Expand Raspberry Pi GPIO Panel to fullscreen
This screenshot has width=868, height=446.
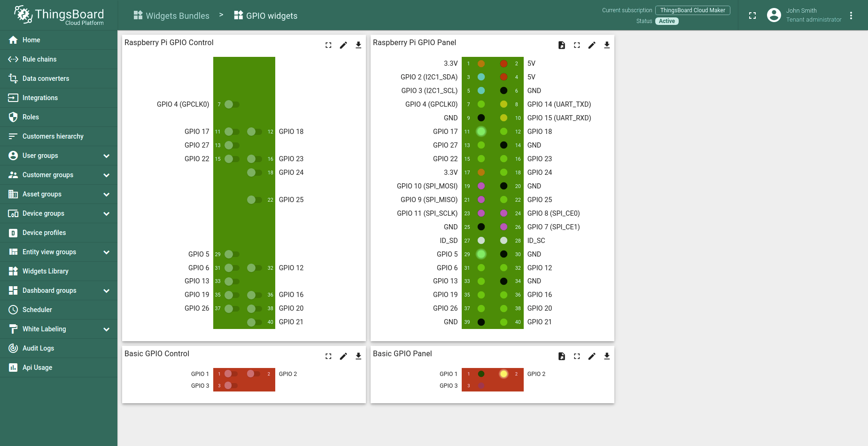[x=577, y=45]
